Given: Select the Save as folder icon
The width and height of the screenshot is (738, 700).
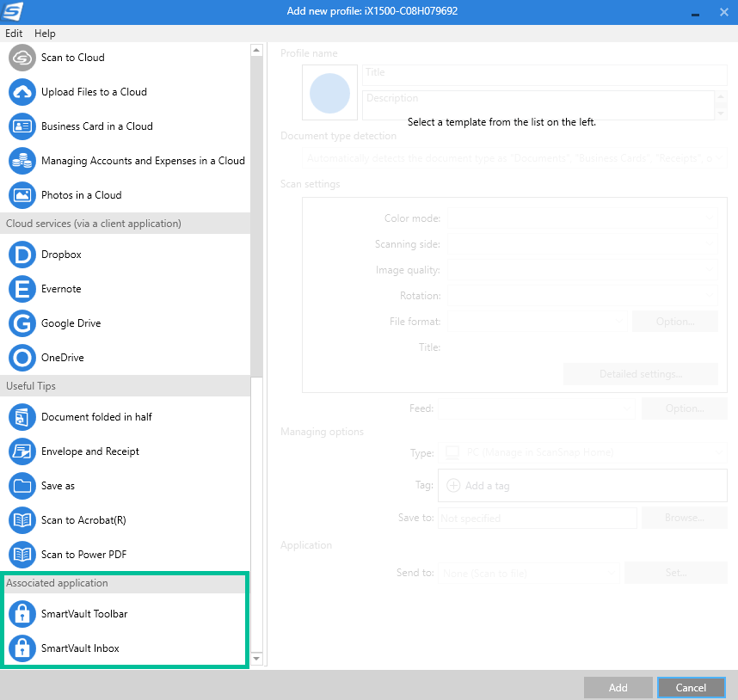Looking at the screenshot, I should pyautogui.click(x=22, y=486).
